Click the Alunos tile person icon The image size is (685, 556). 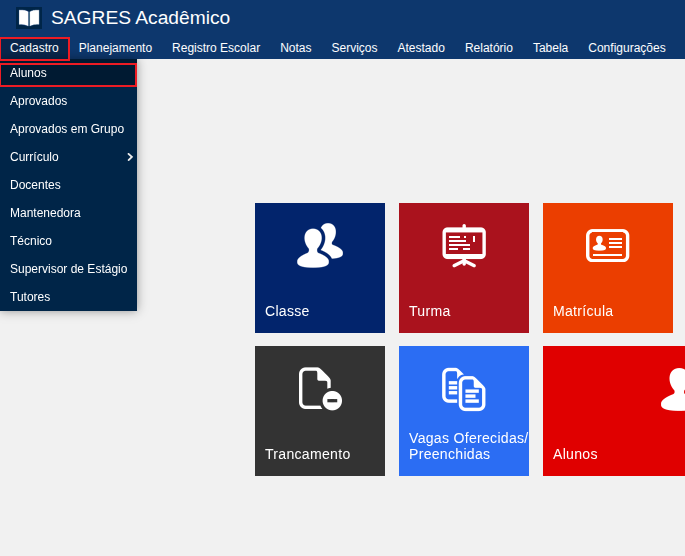pos(674,389)
